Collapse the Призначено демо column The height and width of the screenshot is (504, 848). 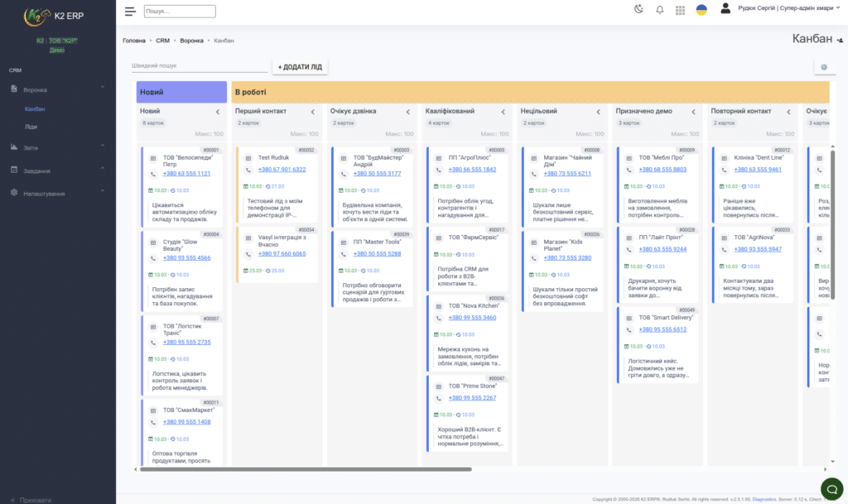pos(693,112)
